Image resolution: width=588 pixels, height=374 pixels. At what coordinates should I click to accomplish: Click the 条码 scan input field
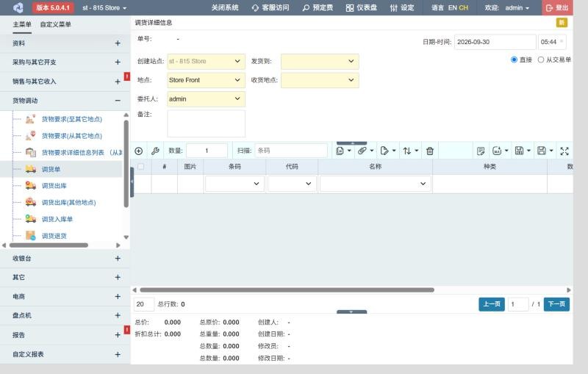pyautogui.click(x=291, y=151)
